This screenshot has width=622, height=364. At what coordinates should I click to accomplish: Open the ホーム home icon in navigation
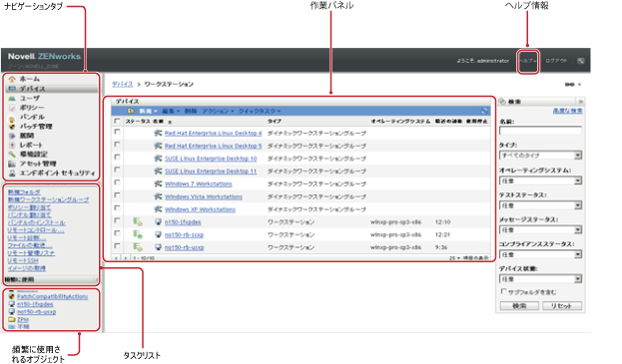tap(12, 79)
